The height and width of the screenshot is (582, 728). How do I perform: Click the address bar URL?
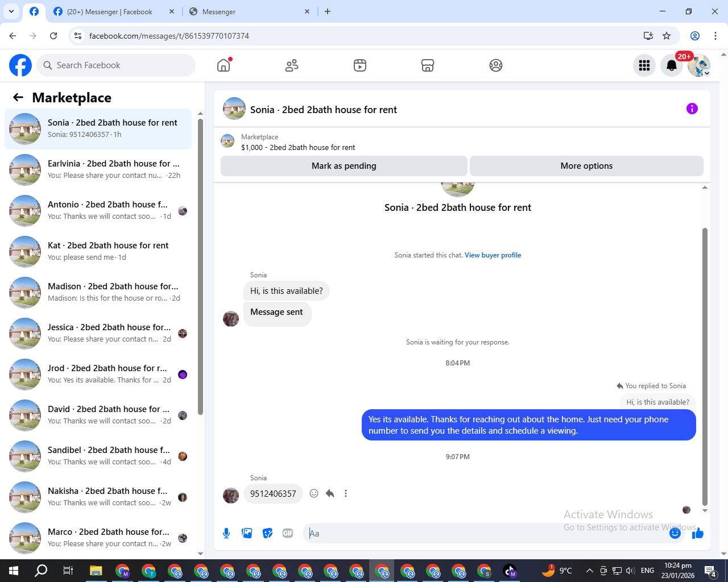pyautogui.click(x=169, y=36)
